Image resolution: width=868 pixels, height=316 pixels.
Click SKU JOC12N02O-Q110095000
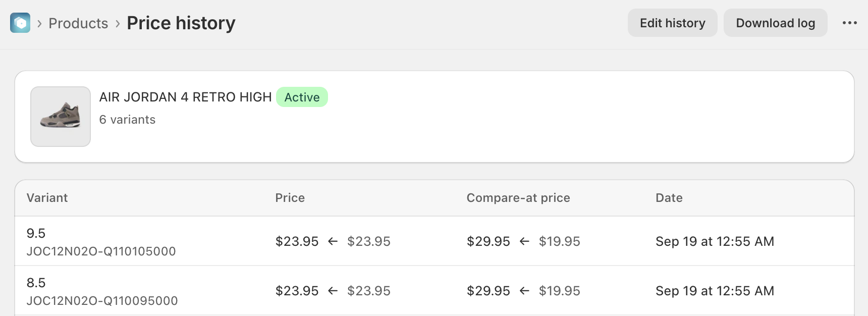coord(102,301)
